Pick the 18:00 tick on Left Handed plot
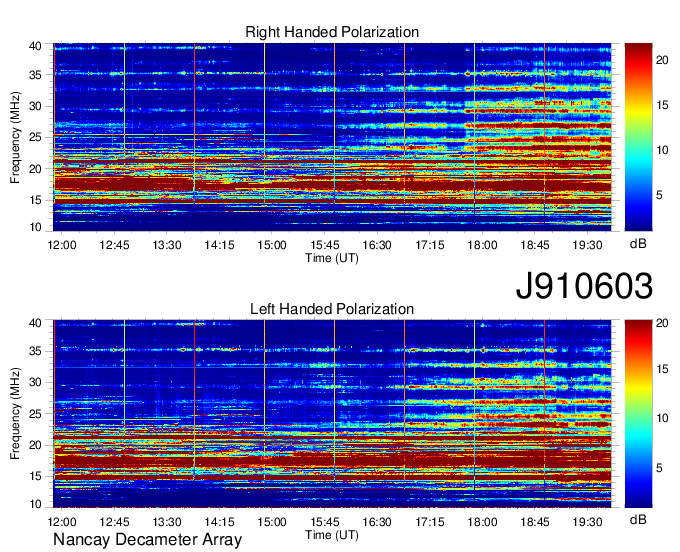Image resolution: width=680 pixels, height=552 pixels. [x=482, y=522]
